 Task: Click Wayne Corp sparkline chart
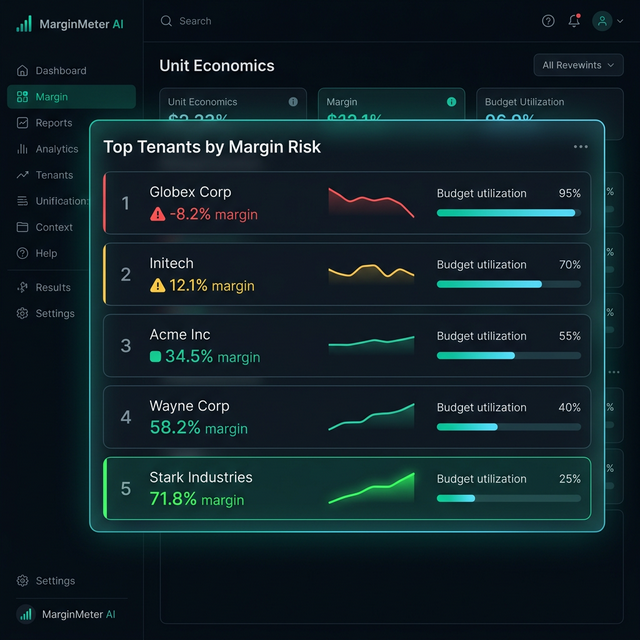point(371,417)
